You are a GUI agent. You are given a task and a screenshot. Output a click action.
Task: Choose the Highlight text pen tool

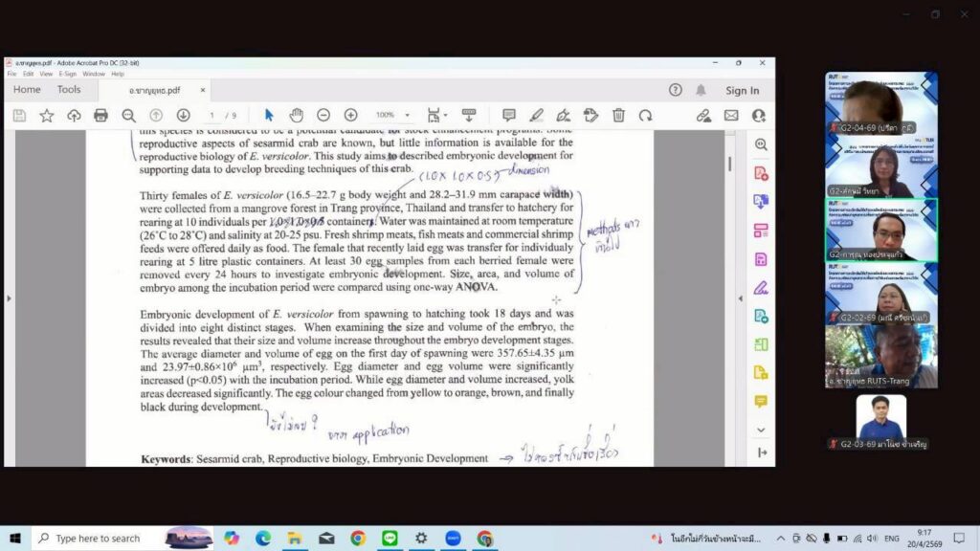(x=536, y=115)
